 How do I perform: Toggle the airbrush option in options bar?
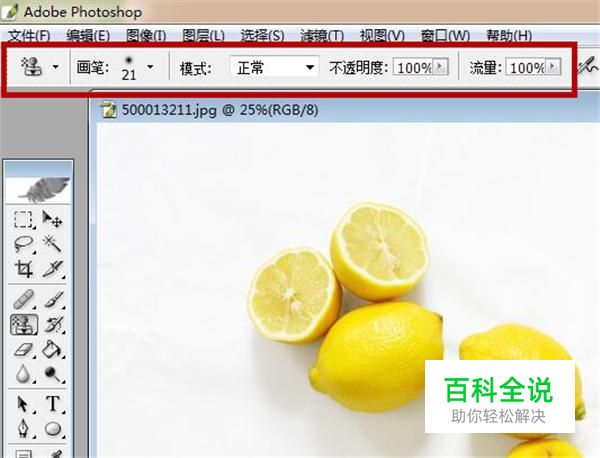587,67
